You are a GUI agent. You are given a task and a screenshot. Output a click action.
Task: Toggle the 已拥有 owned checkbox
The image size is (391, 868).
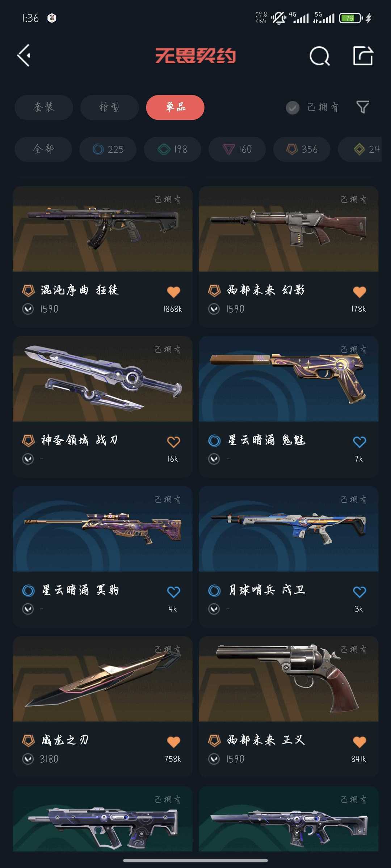coord(293,107)
